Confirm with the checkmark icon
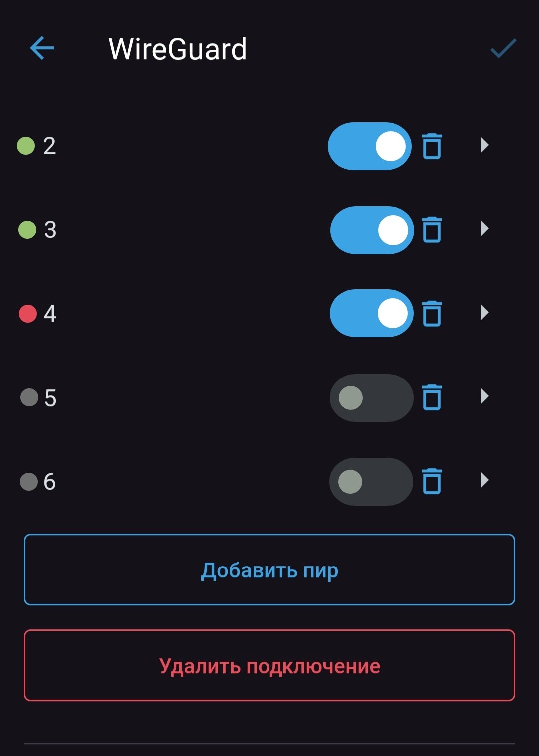539x756 pixels. pyautogui.click(x=503, y=48)
